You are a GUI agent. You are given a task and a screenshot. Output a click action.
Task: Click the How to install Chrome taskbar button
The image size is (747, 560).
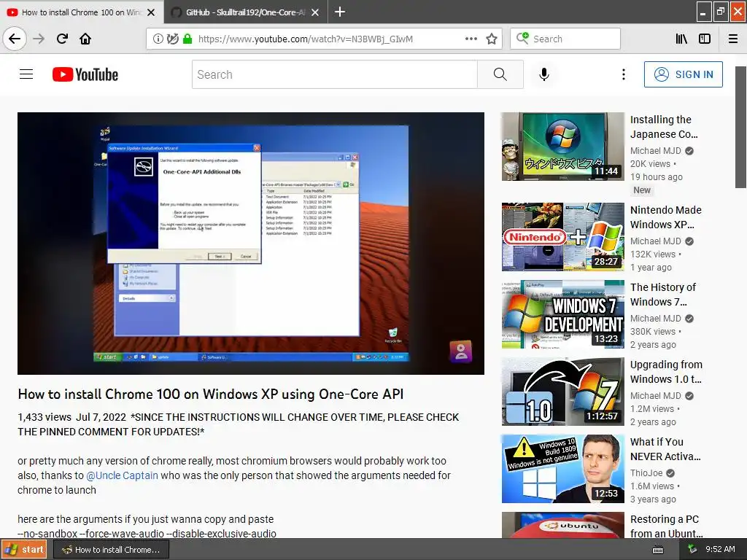(x=111, y=550)
